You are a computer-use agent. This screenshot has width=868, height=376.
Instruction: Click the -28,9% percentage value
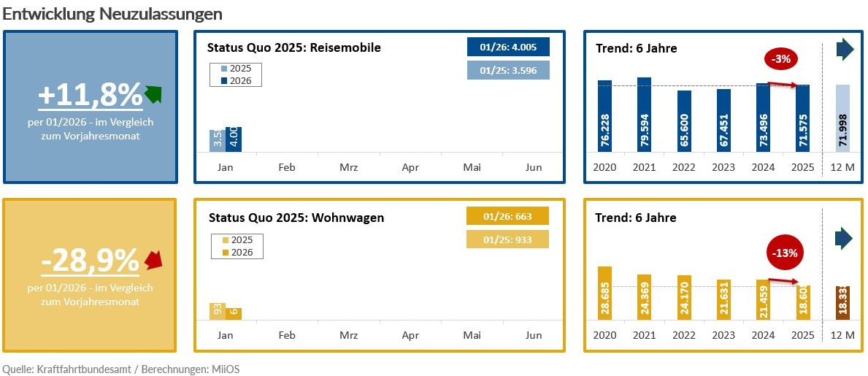90,259
